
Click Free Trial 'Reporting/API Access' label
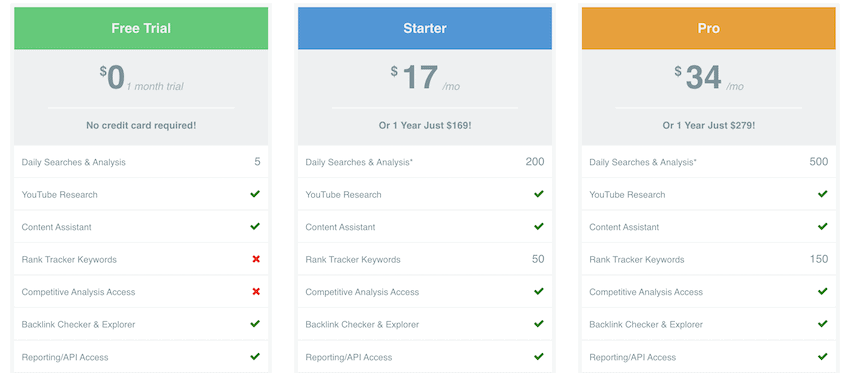(65, 357)
